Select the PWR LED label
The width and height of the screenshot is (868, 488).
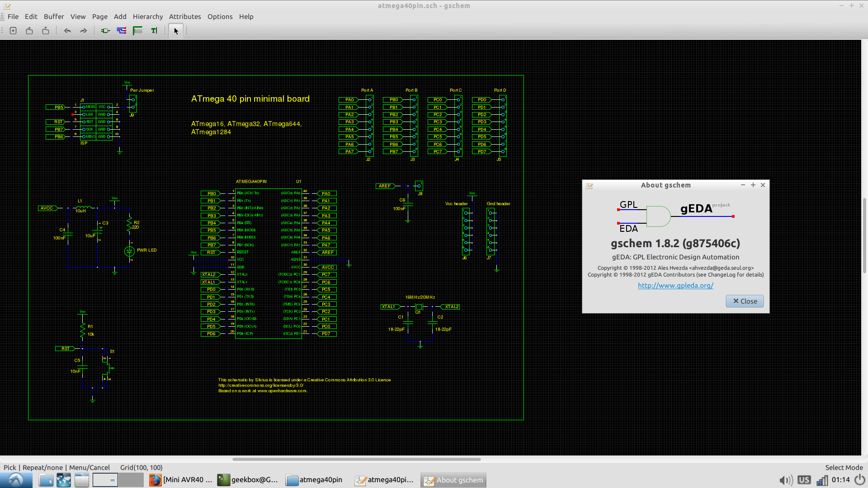click(x=146, y=250)
